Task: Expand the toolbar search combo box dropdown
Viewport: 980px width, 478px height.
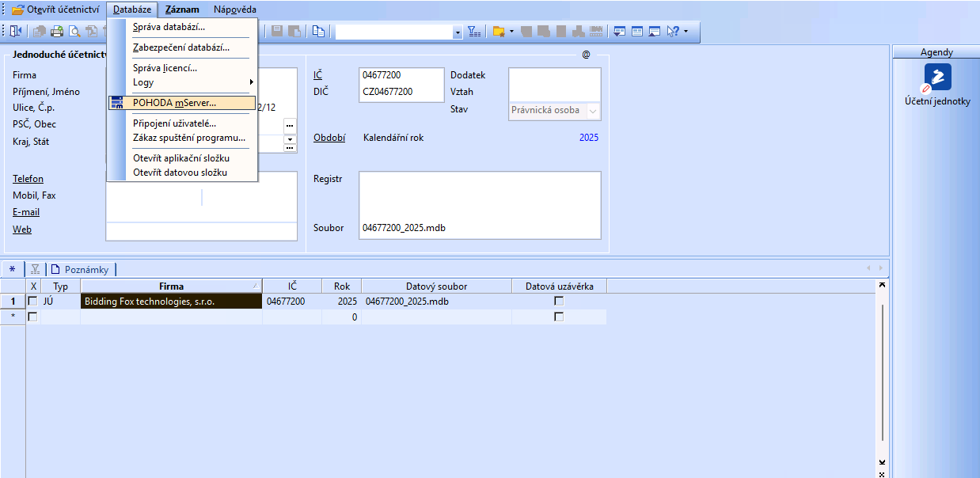Action: point(458,32)
